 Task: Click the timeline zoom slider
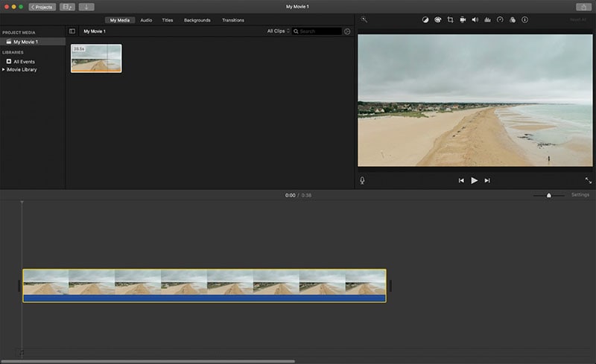pos(549,195)
